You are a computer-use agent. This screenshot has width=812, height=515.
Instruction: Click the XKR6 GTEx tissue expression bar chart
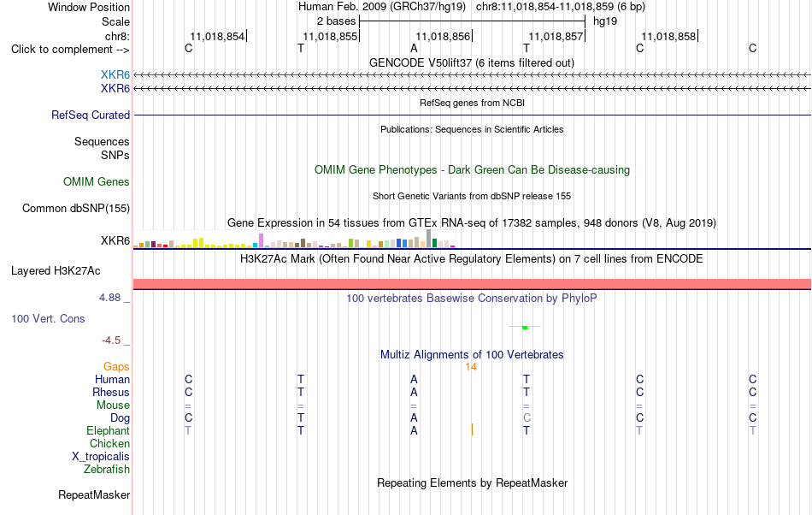point(294,239)
